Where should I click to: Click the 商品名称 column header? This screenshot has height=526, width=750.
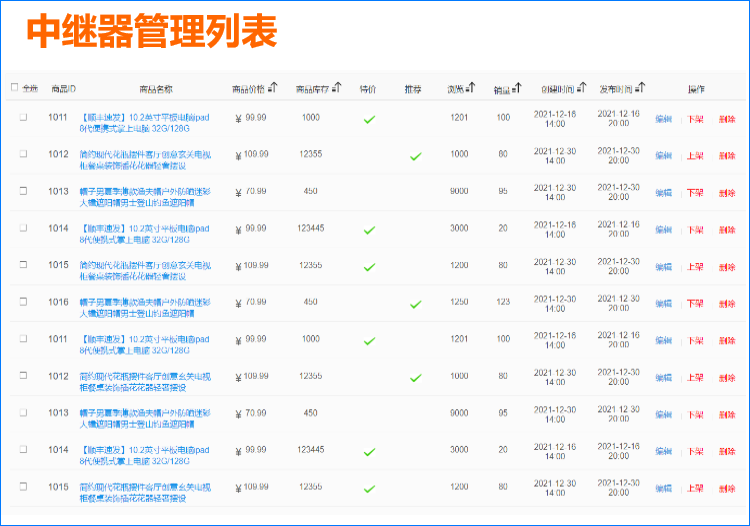tap(156, 89)
